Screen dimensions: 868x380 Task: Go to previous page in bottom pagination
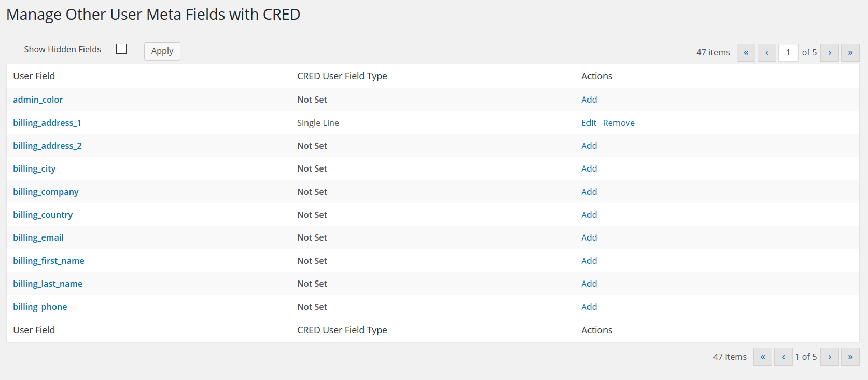(x=783, y=357)
